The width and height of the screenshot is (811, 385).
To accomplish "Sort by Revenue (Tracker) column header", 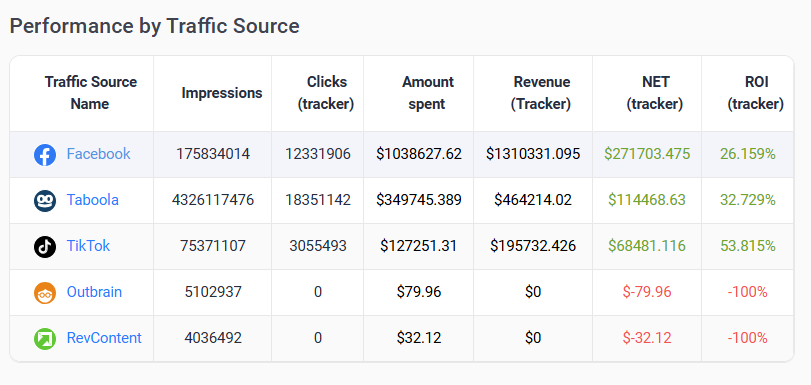I will click(x=541, y=93).
